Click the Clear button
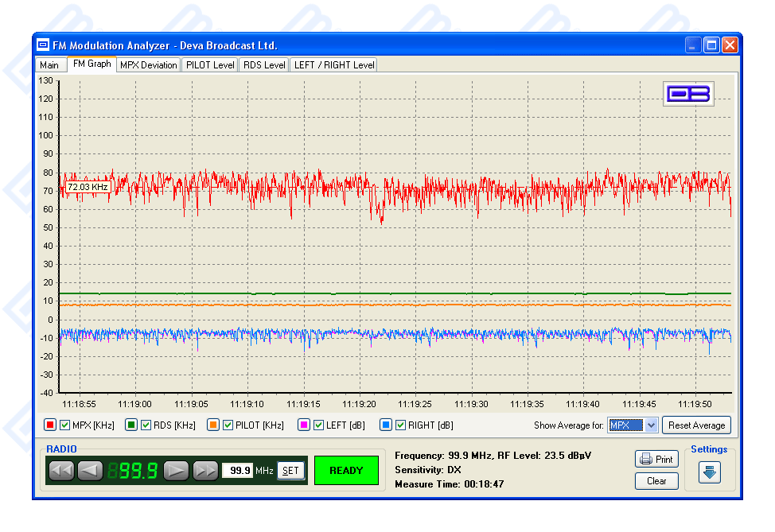The image size is (775, 532). coord(656,481)
